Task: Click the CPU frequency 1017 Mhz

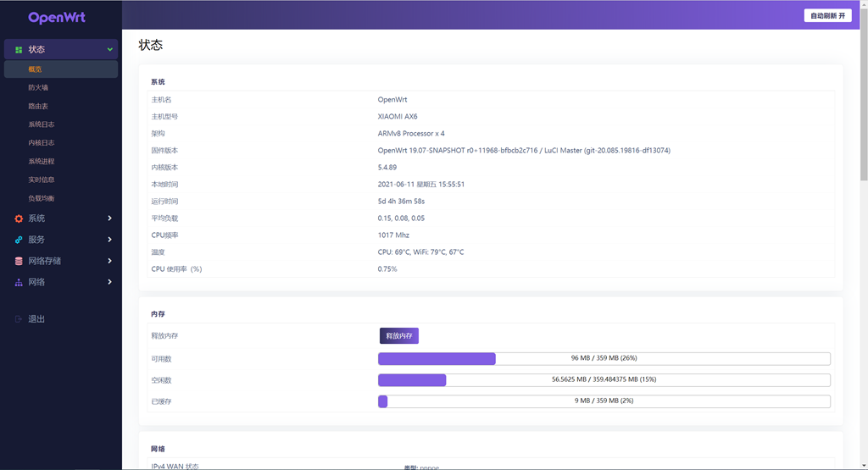Action: [393, 235]
